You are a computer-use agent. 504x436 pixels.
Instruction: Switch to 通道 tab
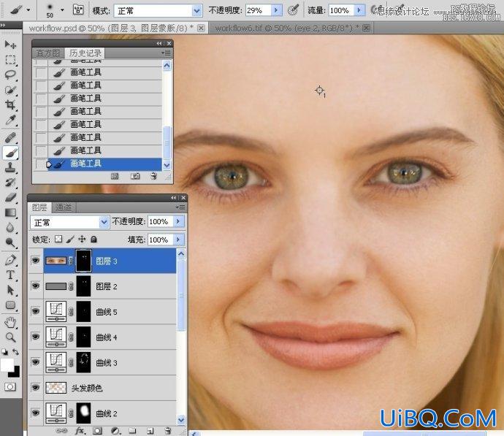pyautogui.click(x=64, y=207)
